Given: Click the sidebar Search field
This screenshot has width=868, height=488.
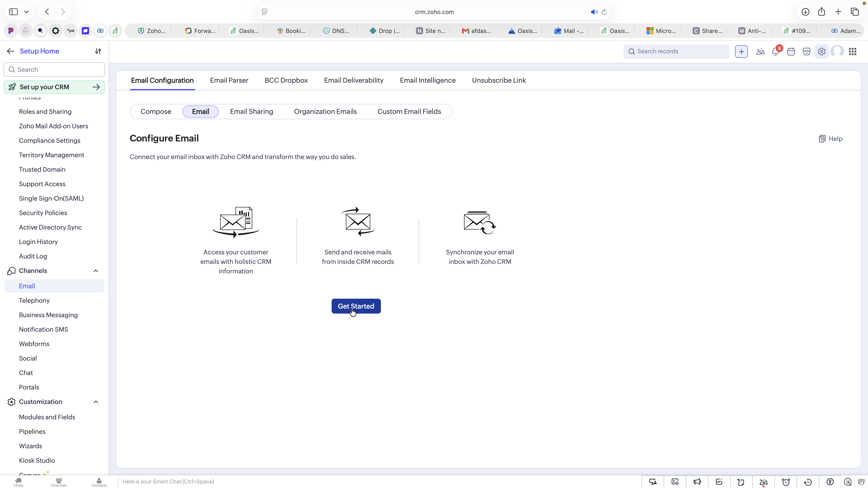Looking at the screenshot, I should point(54,69).
